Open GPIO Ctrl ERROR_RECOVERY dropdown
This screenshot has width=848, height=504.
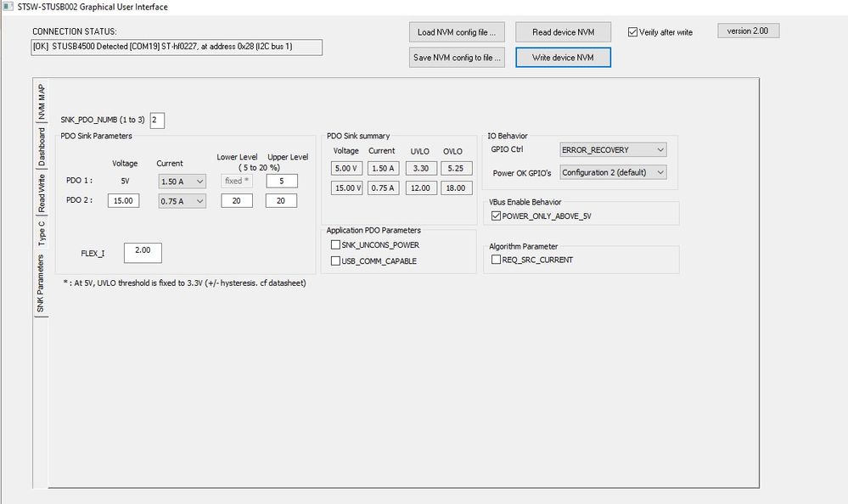pyautogui.click(x=613, y=150)
